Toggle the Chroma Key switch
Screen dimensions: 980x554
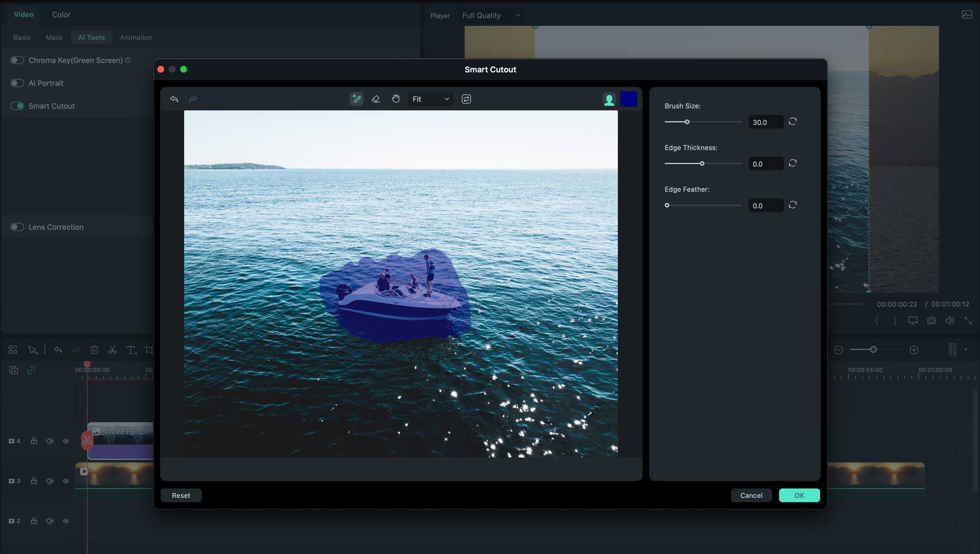coord(17,60)
